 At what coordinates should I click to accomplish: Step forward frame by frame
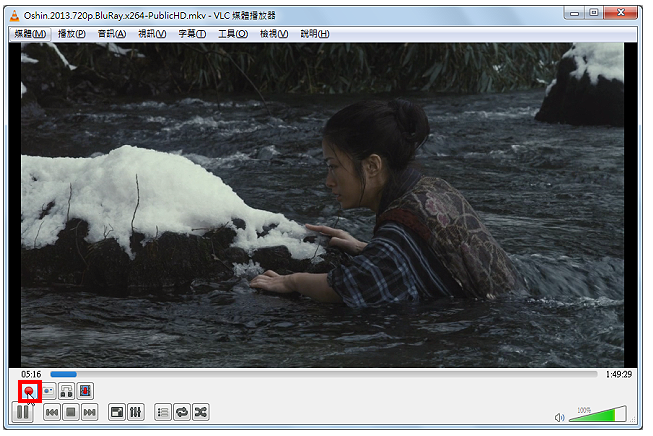click(x=85, y=391)
